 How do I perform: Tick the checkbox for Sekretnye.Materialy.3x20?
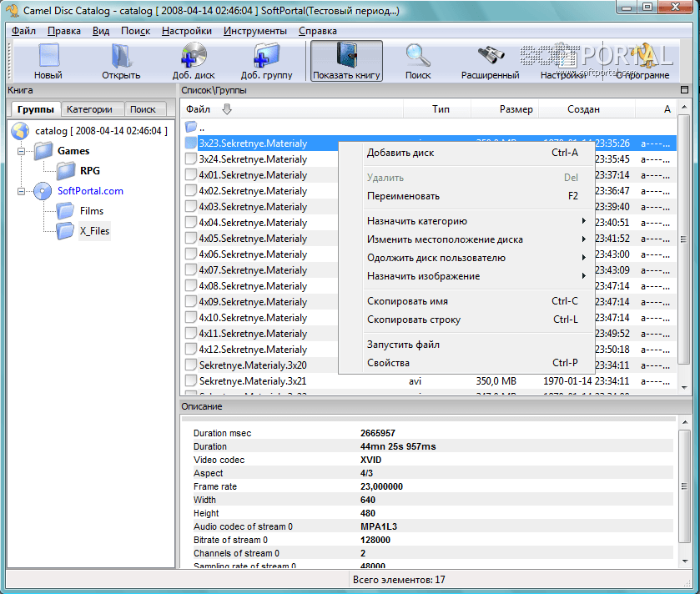[191, 365]
